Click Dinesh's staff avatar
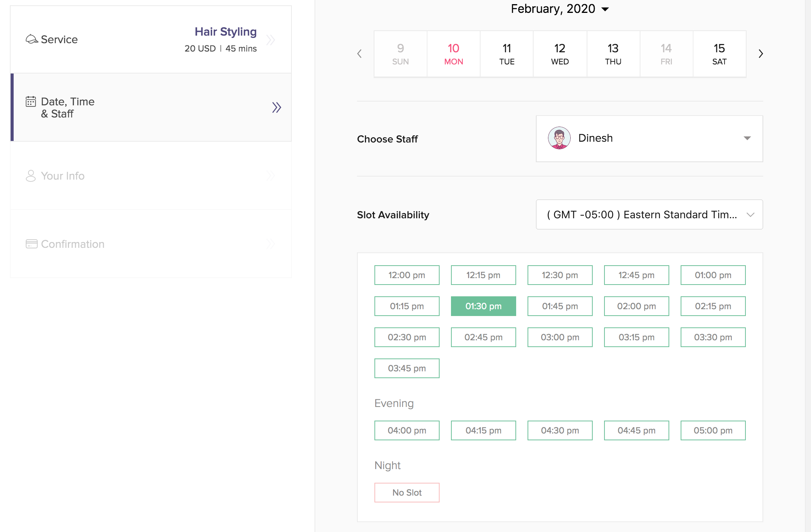 [559, 138]
